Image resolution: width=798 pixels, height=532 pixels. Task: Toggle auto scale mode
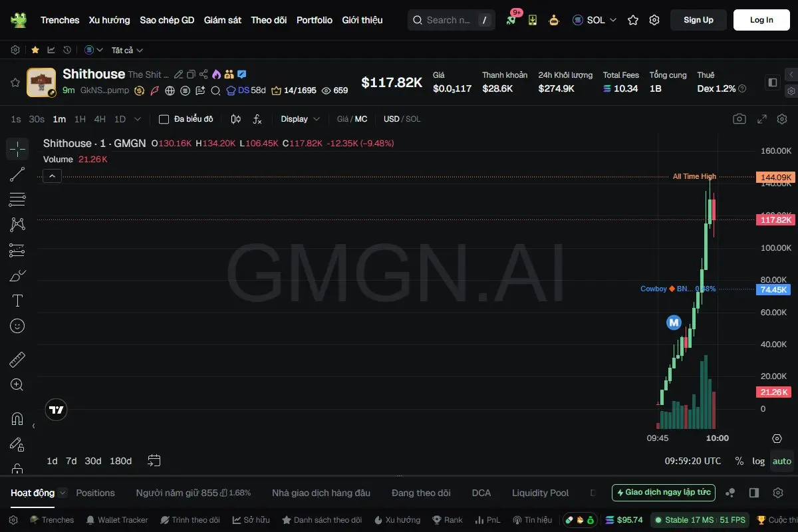click(782, 461)
